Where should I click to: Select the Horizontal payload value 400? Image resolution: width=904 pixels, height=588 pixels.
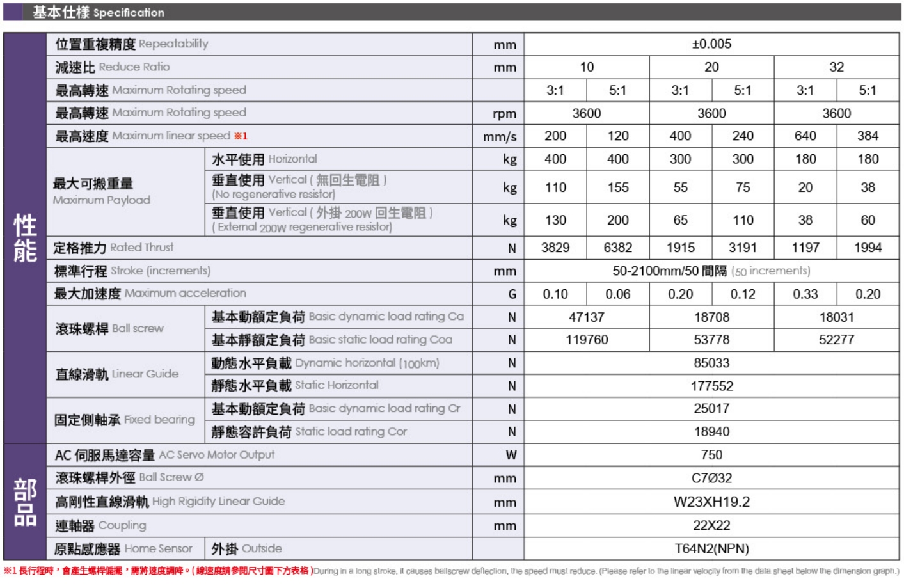pos(555,158)
